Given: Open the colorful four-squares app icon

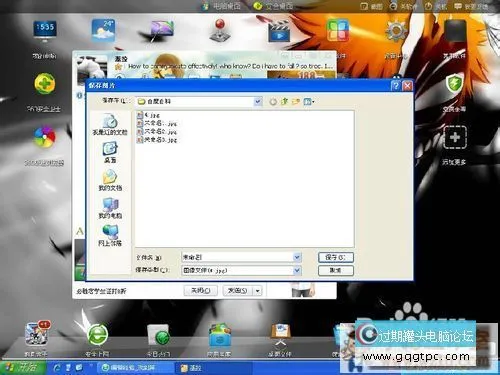Looking at the screenshot, I should click(x=338, y=31).
